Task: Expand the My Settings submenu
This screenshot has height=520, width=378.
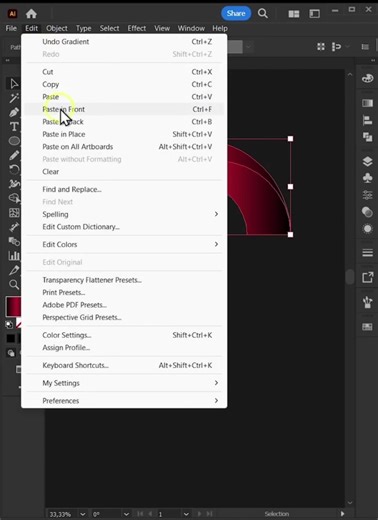Action: (216, 383)
